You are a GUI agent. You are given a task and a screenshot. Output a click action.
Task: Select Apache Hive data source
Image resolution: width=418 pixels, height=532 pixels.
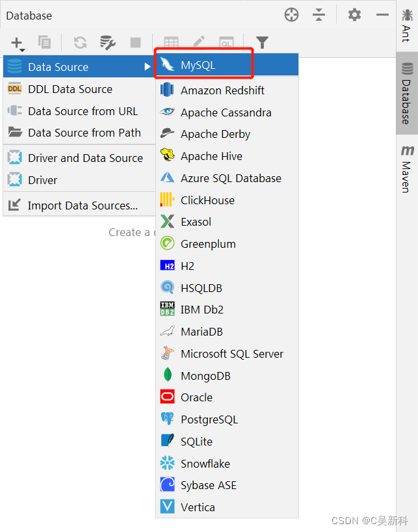[227, 156]
